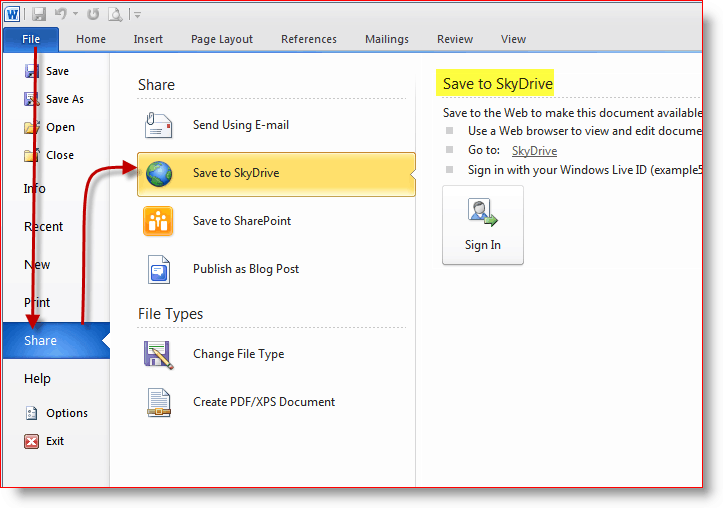This screenshot has height=508, width=723.
Task: Open the Page Layout tab
Action: (x=222, y=40)
